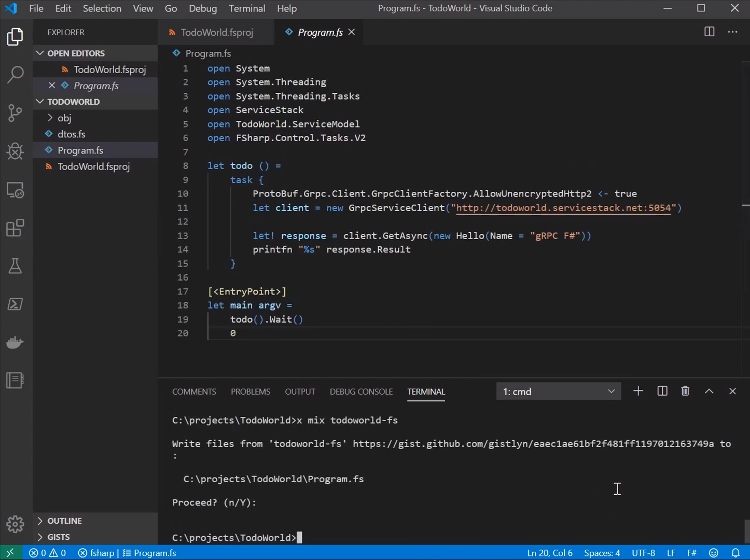Open notifications bell in status bar

[x=735, y=553]
